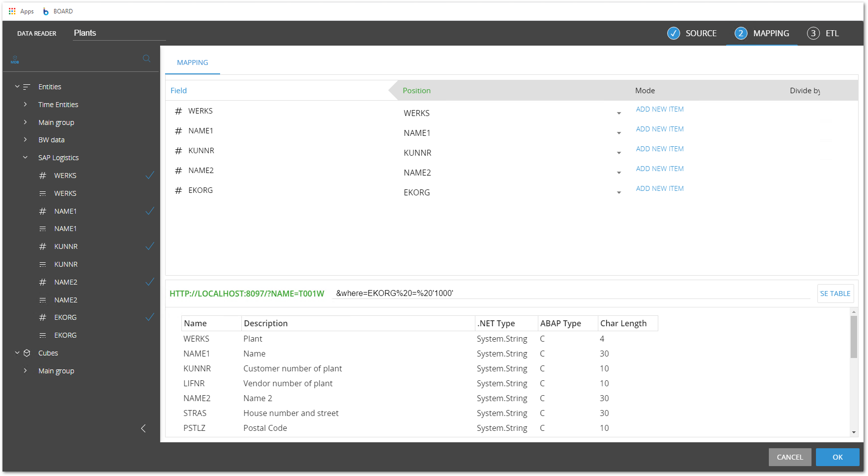The image size is (868, 476).
Task: Toggle checkmark for NAME1 entity in sidebar
Action: (x=150, y=211)
